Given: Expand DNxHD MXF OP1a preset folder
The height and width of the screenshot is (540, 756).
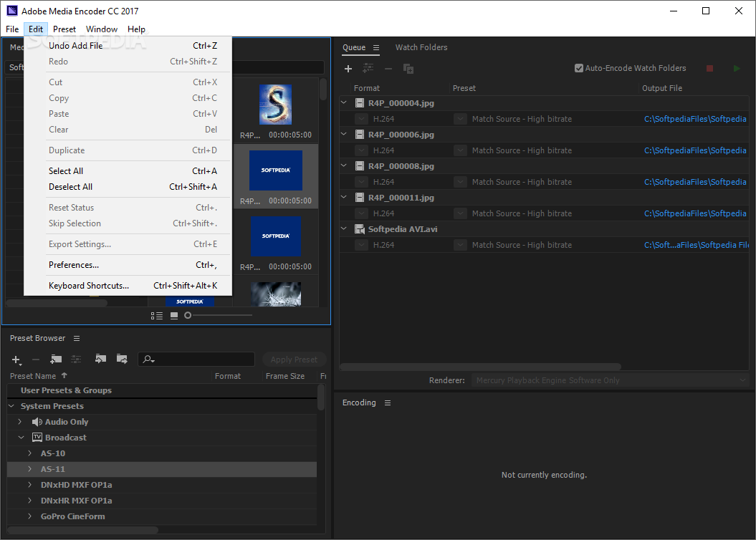Looking at the screenshot, I should (30, 485).
